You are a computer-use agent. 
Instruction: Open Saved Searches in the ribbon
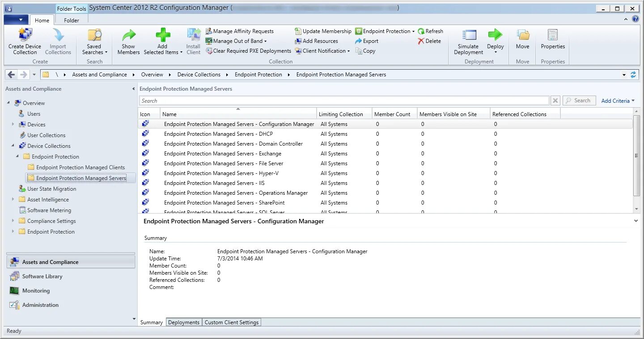point(94,42)
